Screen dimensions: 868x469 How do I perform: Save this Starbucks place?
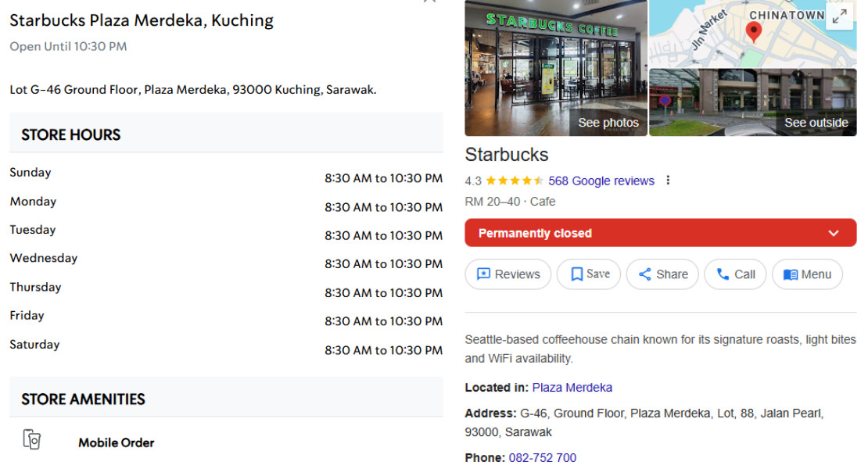coord(589,274)
